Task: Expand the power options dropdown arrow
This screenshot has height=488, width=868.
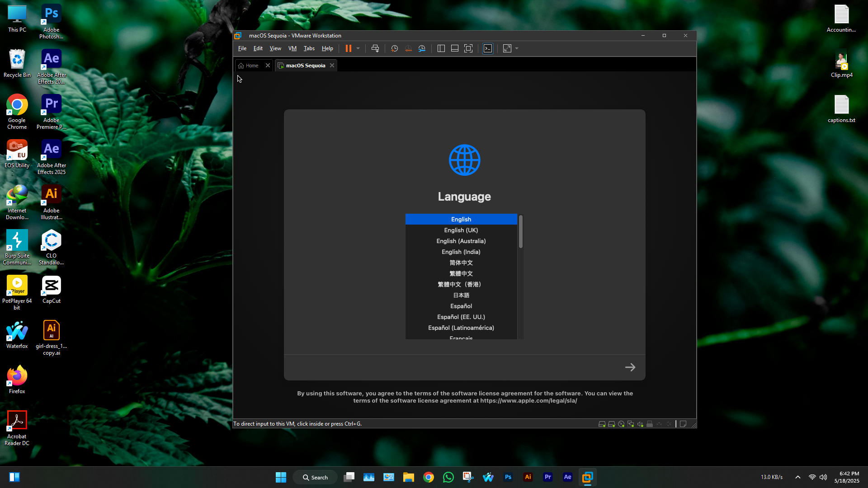Action: (x=358, y=48)
